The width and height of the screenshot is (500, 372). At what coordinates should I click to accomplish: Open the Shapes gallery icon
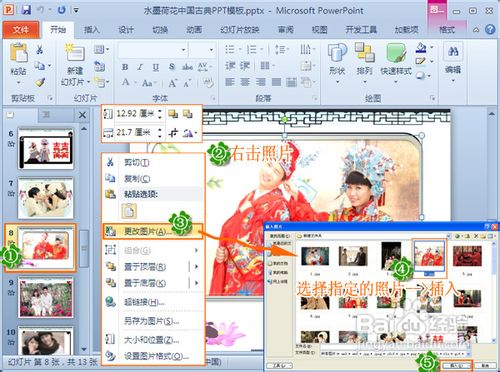[x=337, y=53]
